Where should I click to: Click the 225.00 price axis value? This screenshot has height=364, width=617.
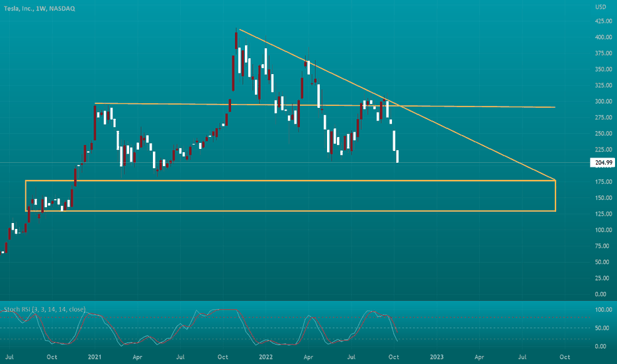tap(604, 150)
